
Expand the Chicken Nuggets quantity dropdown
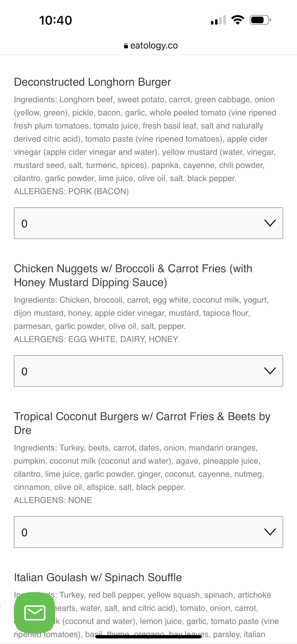tap(148, 371)
